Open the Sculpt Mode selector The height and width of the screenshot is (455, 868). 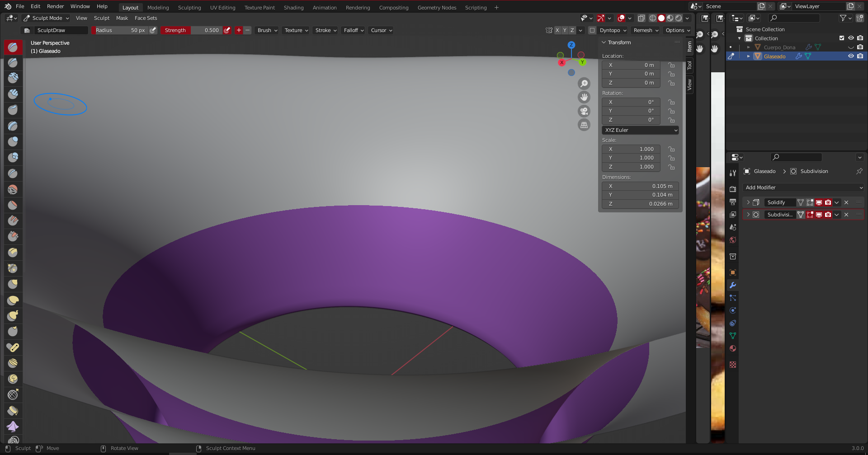tap(46, 18)
